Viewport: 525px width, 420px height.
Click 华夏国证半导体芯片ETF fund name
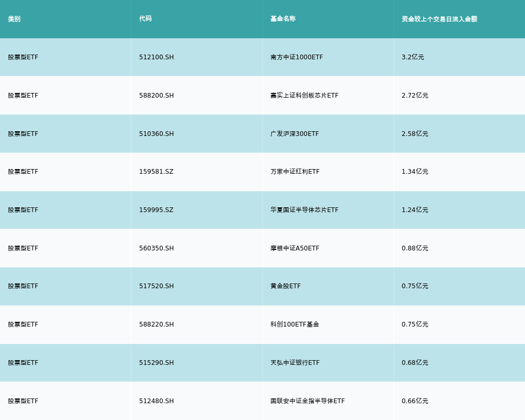click(x=304, y=210)
